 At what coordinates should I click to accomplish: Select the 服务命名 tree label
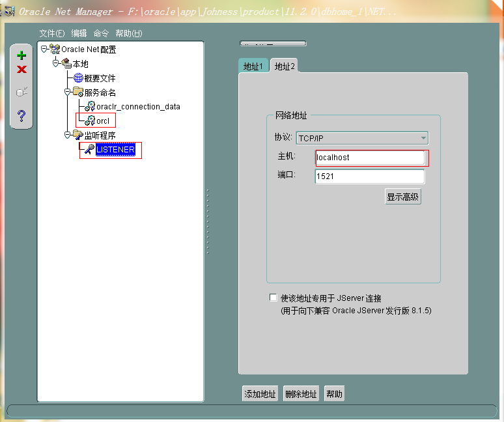tap(100, 92)
